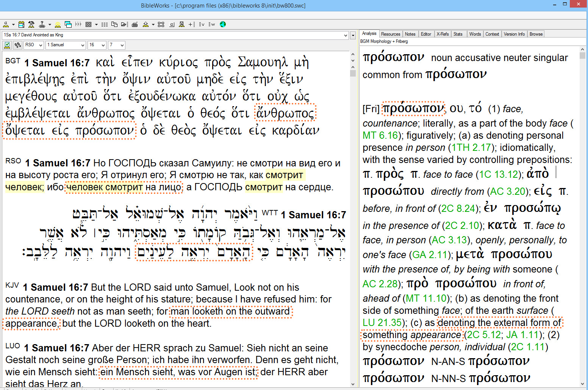Click the BGT version label
The image size is (588, 390).
coord(13,61)
